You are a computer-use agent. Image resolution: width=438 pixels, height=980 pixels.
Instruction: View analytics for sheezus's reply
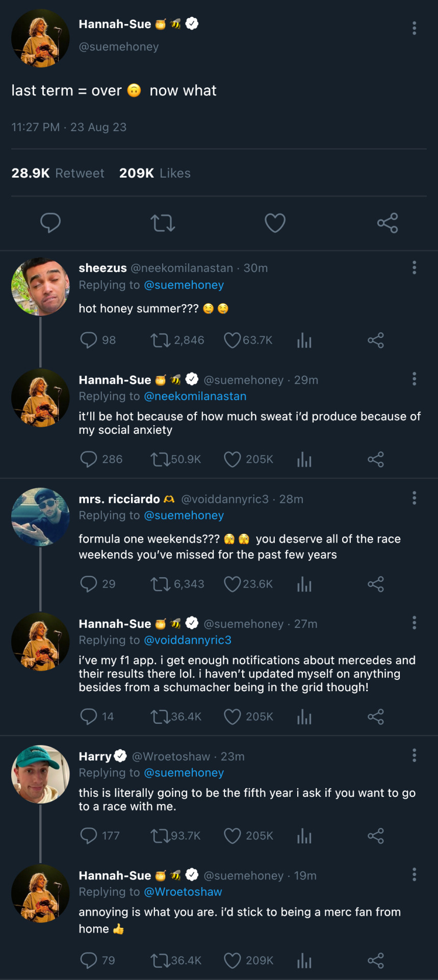(x=304, y=340)
